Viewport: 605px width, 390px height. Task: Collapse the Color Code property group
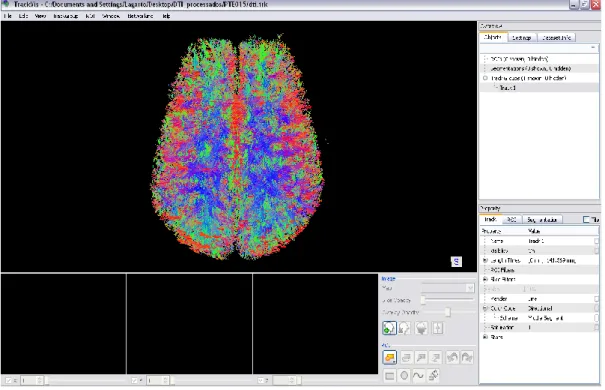[x=485, y=308]
